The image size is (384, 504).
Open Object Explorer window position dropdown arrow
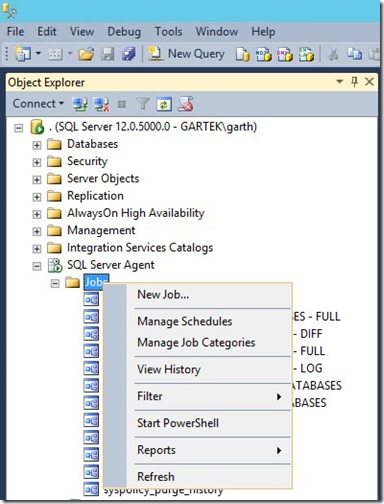(x=339, y=81)
